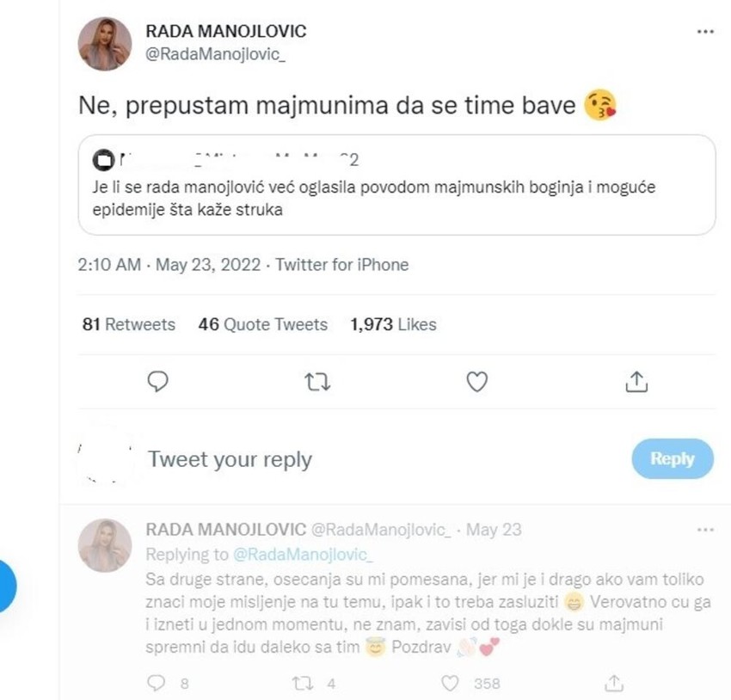This screenshot has height=700, width=731.
Task: Click the blue Reply button
Action: pos(673,459)
